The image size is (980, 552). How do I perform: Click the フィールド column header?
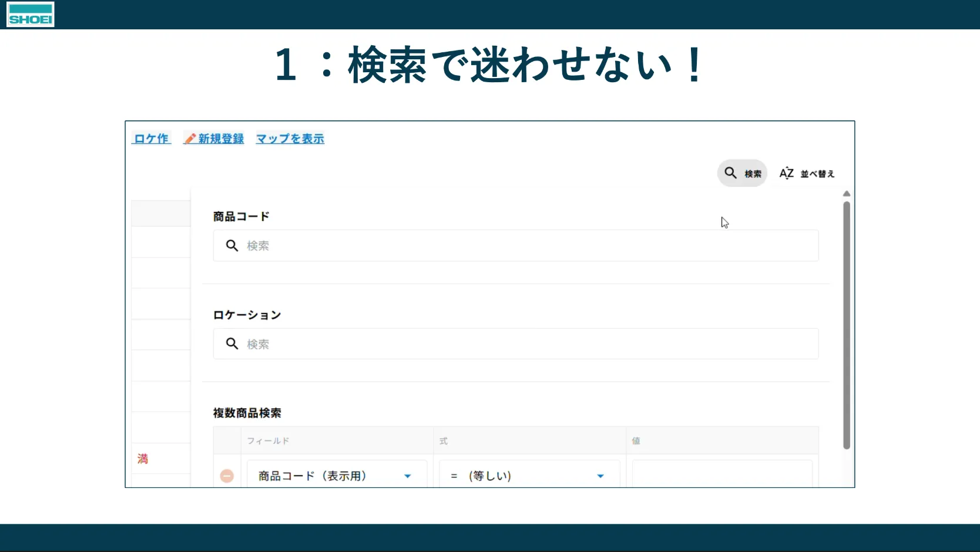(x=269, y=440)
